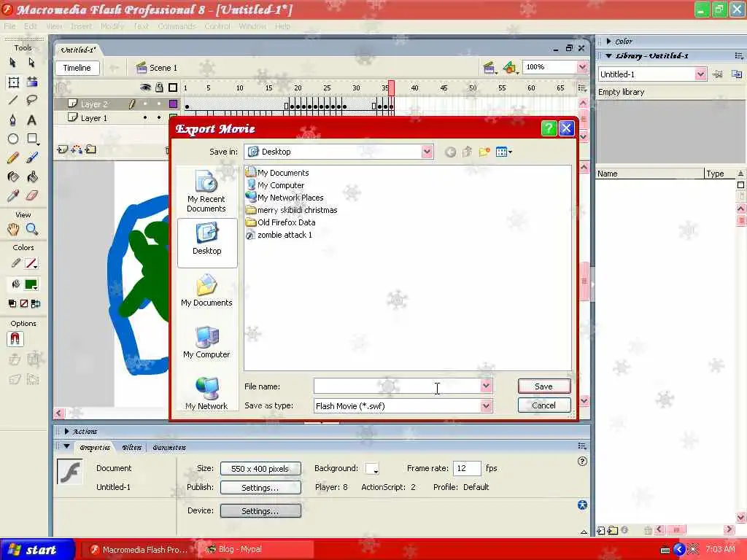Click the Add Motion Guide icon

tap(76, 149)
